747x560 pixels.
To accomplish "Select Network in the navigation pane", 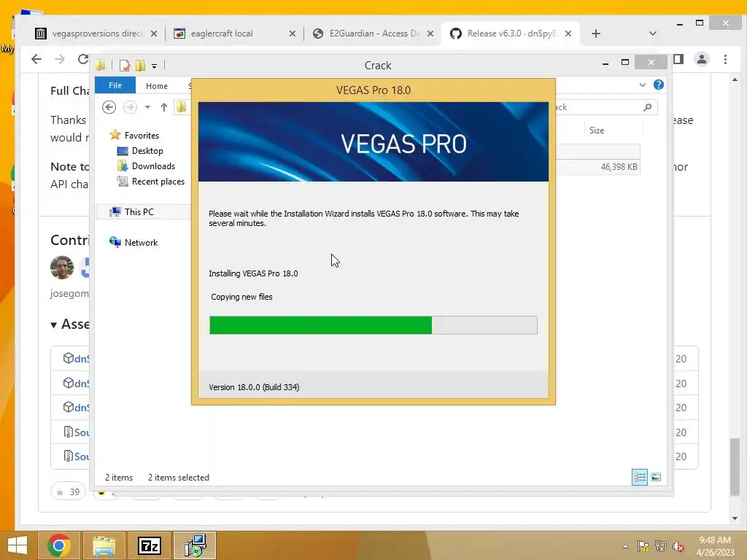I will pos(141,242).
